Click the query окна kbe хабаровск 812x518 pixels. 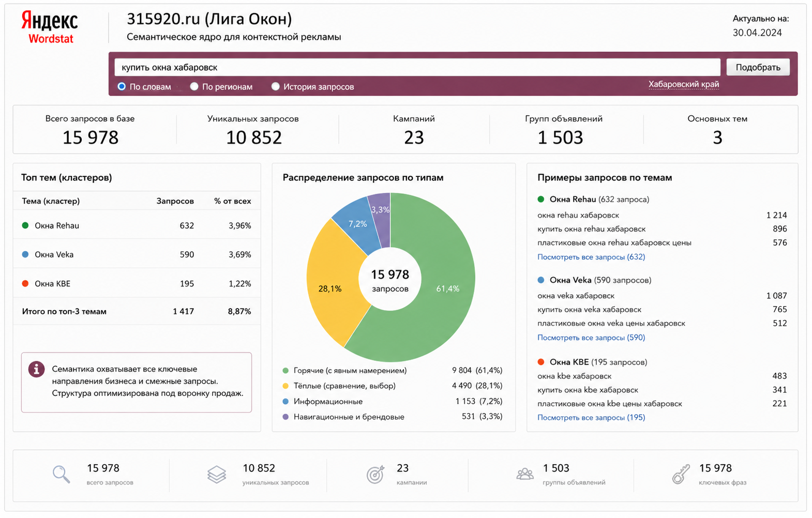[575, 376]
